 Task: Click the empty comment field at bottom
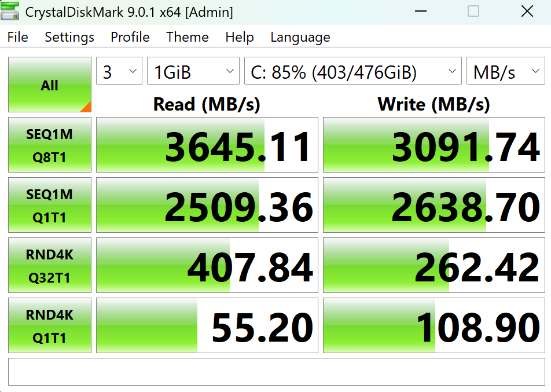277,372
